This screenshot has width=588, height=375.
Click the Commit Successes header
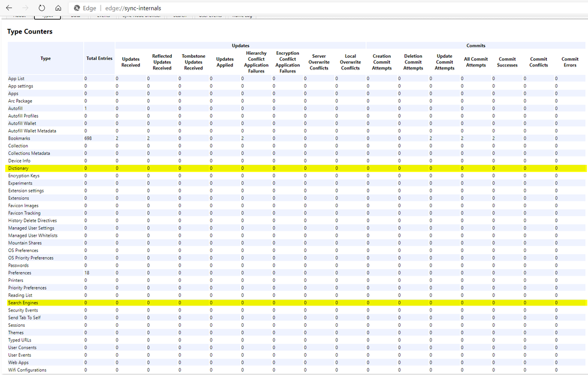(507, 62)
